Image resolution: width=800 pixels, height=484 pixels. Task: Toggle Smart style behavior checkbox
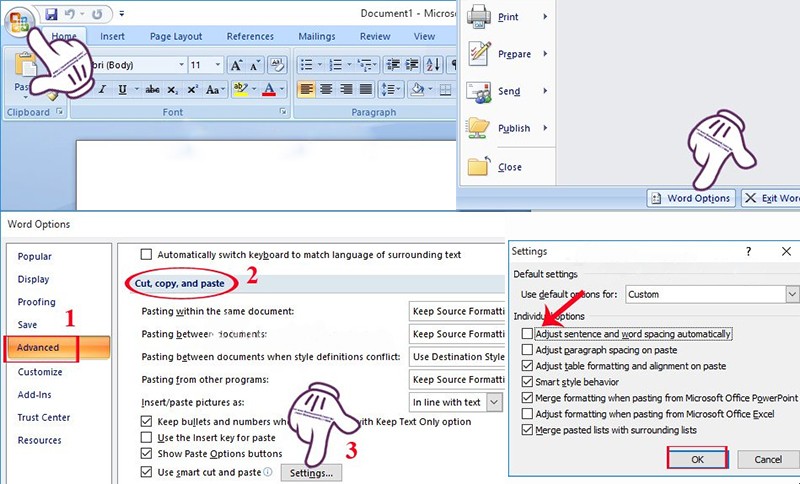click(x=527, y=382)
